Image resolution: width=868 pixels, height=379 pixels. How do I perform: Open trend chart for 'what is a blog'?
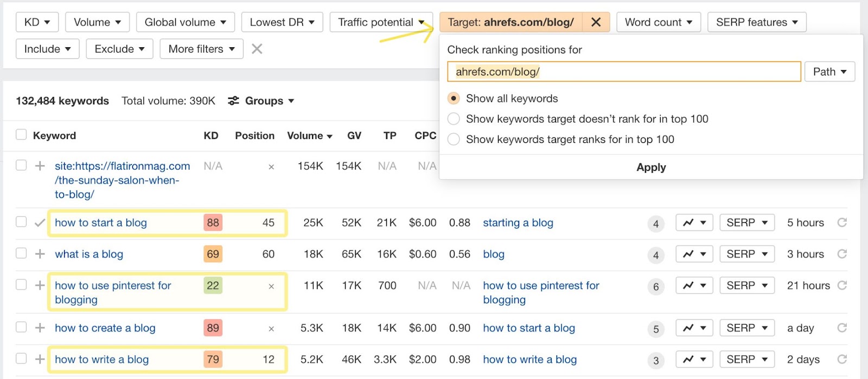coord(694,254)
